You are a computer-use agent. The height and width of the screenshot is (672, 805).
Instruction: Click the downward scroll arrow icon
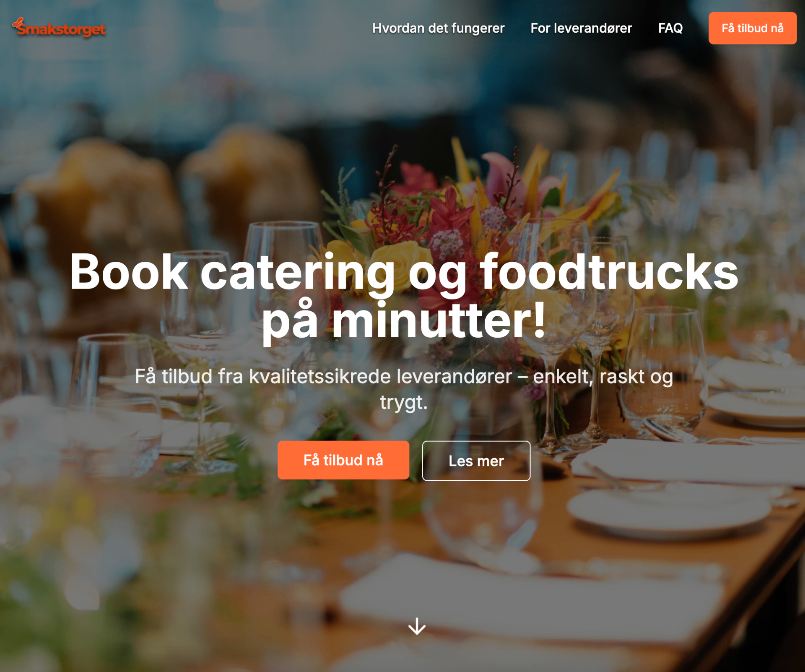417,626
